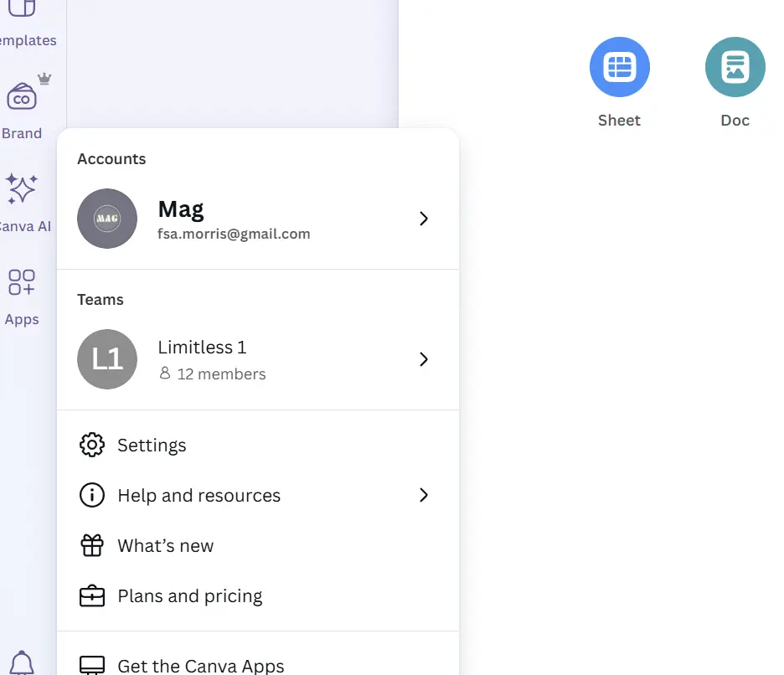Click the L1 team avatar
784x675 pixels.
[x=107, y=359]
